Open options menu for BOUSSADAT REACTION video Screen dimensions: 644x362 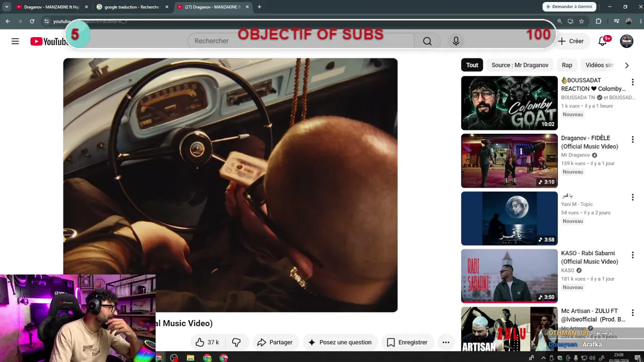click(632, 82)
